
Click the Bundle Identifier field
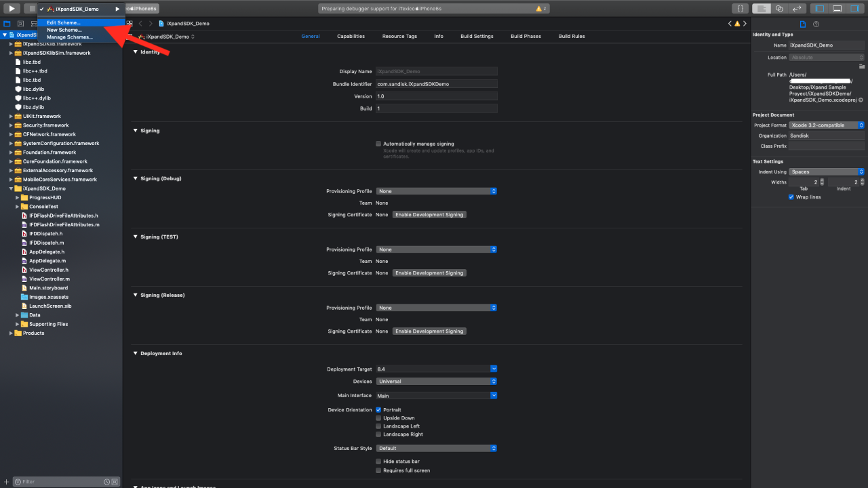point(437,84)
